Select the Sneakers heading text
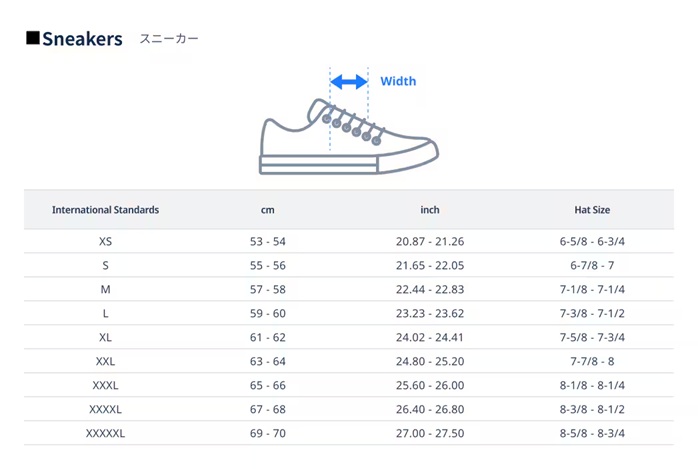Image resolution: width=698 pixels, height=469 pixels. click(x=82, y=39)
